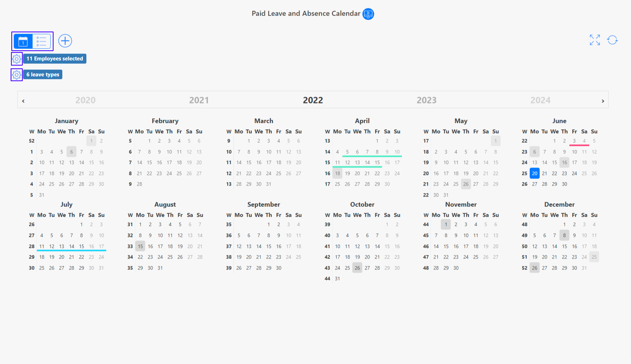Click April 7 with green leave bar
This screenshot has width=631, height=364.
tap(367, 152)
